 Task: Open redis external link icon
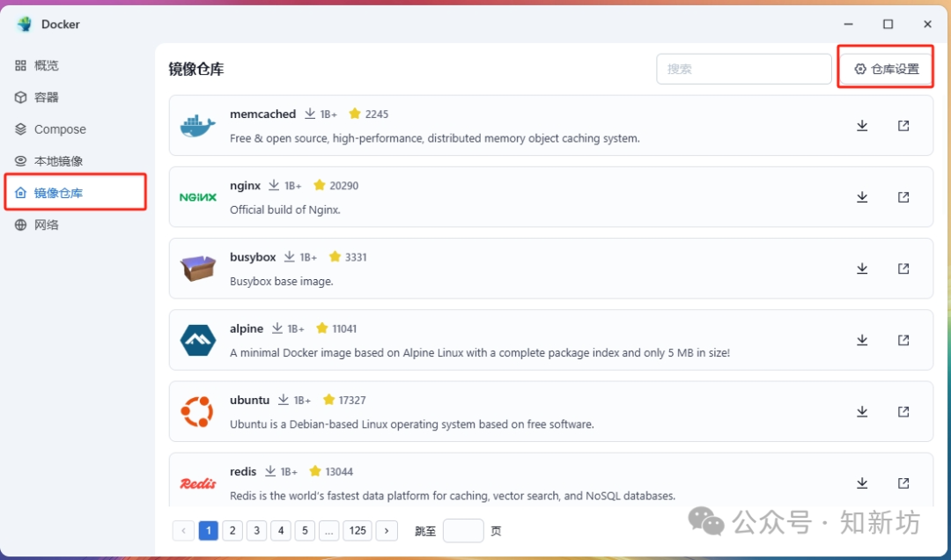click(x=903, y=483)
